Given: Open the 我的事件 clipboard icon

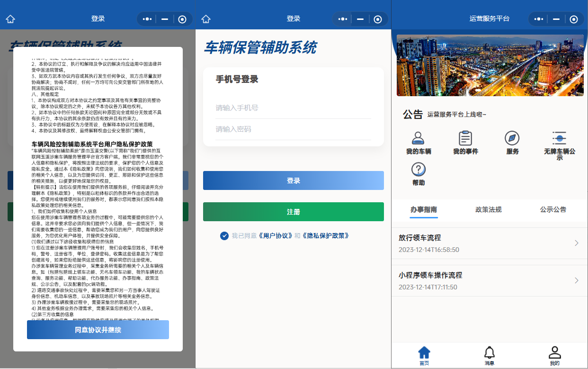Looking at the screenshot, I should 465,138.
